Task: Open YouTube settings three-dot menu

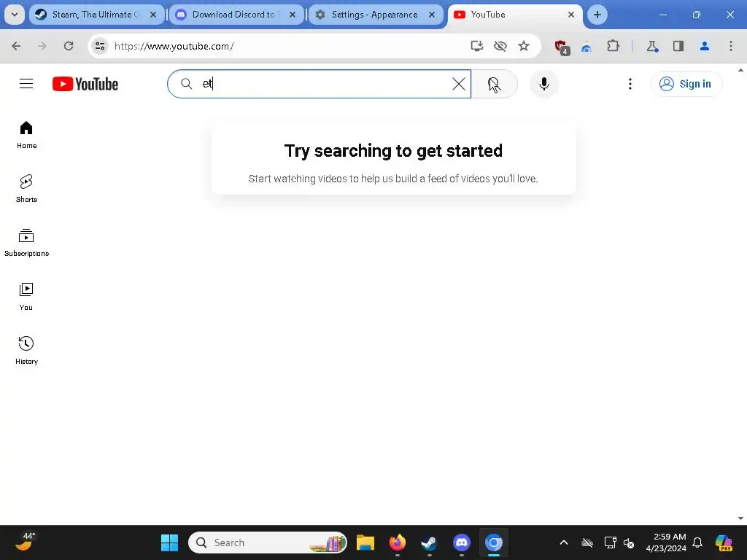Action: [630, 84]
